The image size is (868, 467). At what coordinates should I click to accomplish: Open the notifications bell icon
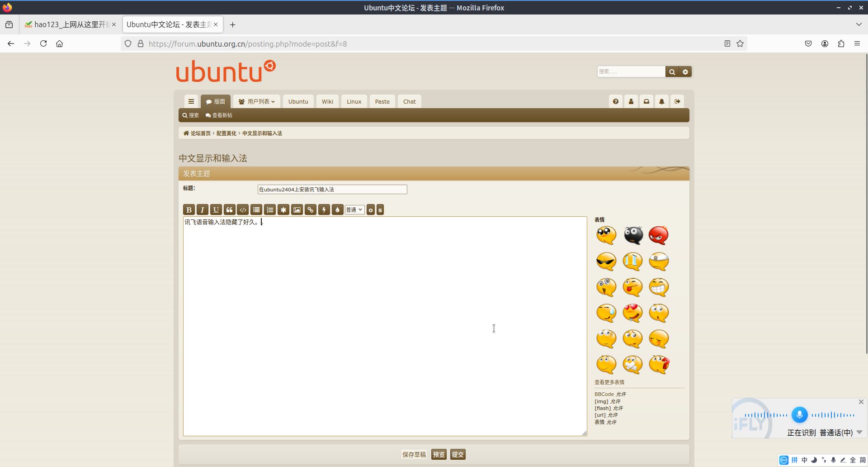click(x=662, y=101)
